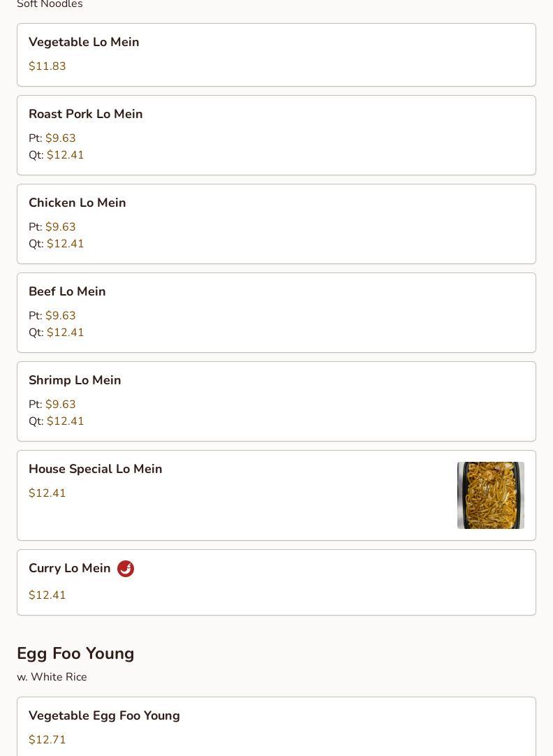The width and height of the screenshot is (553, 756).
Task: Choose the Chicken Lo Mein item title
Action: click(x=77, y=203)
